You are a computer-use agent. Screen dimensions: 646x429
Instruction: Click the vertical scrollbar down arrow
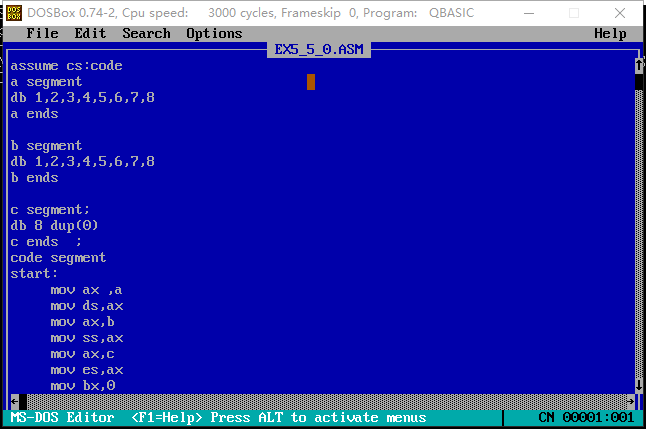(639, 385)
